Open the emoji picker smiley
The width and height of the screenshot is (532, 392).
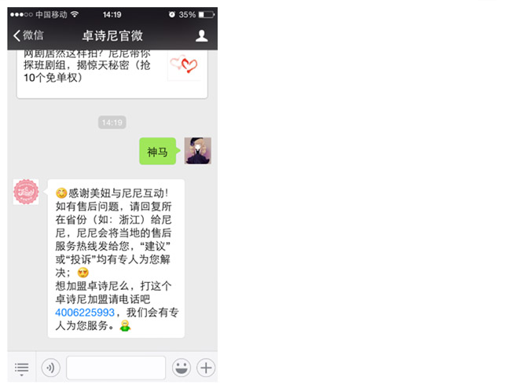click(x=182, y=368)
